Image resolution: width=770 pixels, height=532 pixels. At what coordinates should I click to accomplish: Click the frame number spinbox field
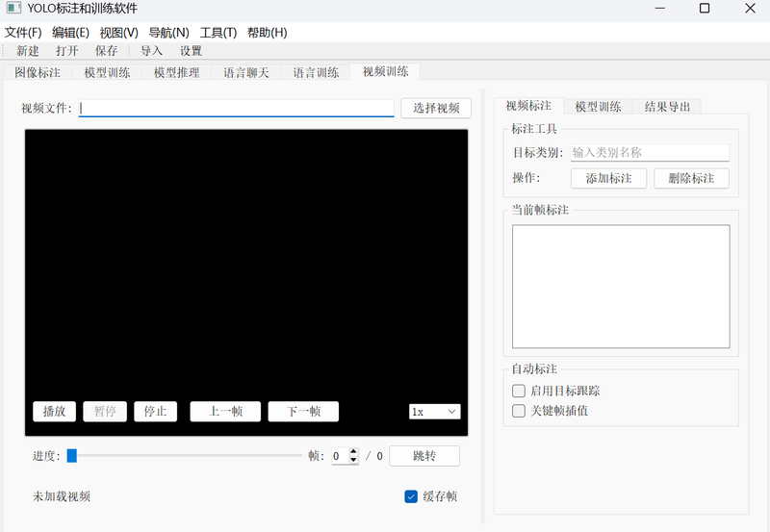341,456
